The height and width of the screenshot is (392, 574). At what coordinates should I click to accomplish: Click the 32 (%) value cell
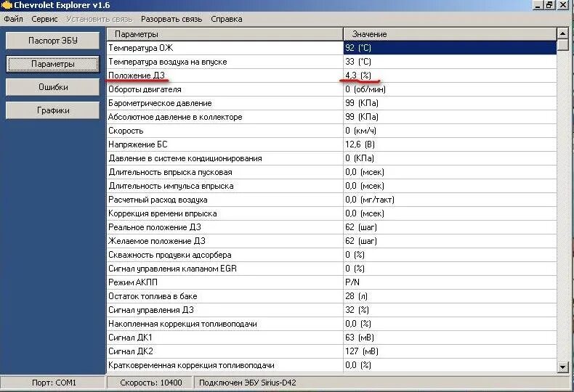click(x=450, y=310)
